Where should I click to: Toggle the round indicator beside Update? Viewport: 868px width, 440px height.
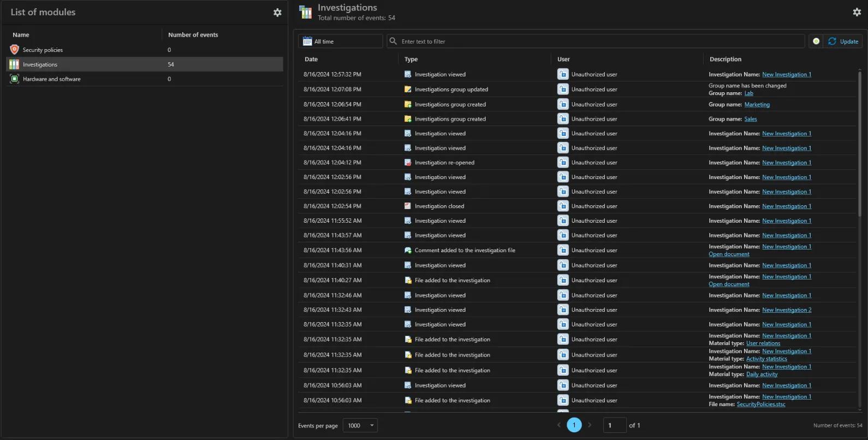click(816, 41)
